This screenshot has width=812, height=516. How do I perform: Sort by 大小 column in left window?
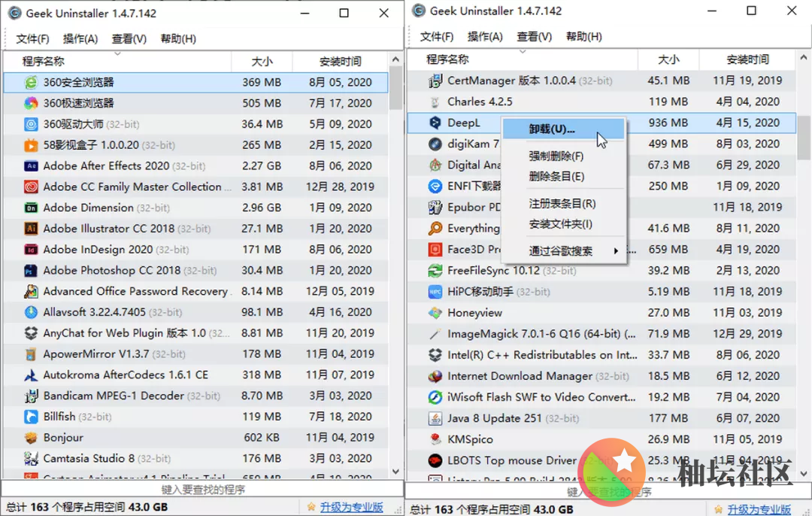262,62
